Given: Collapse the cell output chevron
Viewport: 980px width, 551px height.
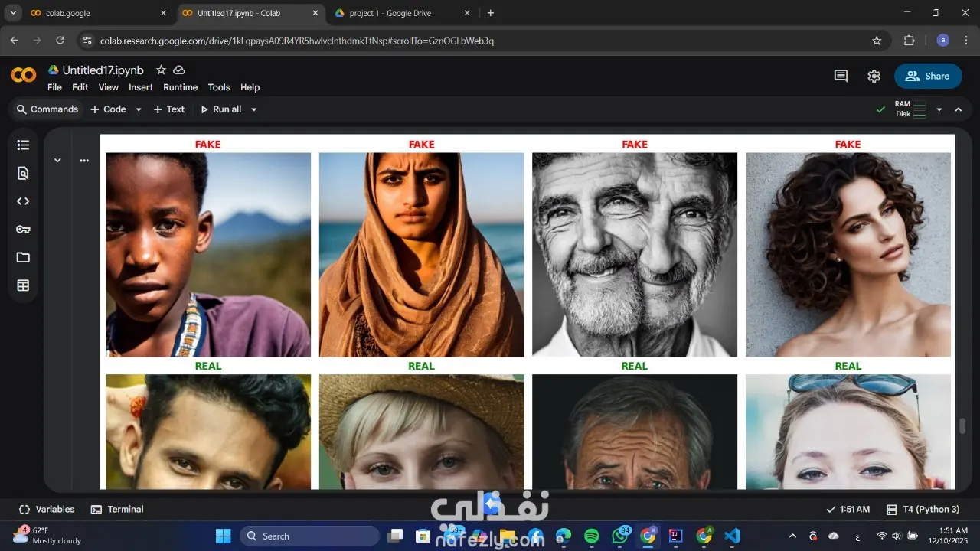Looking at the screenshot, I should (57, 161).
